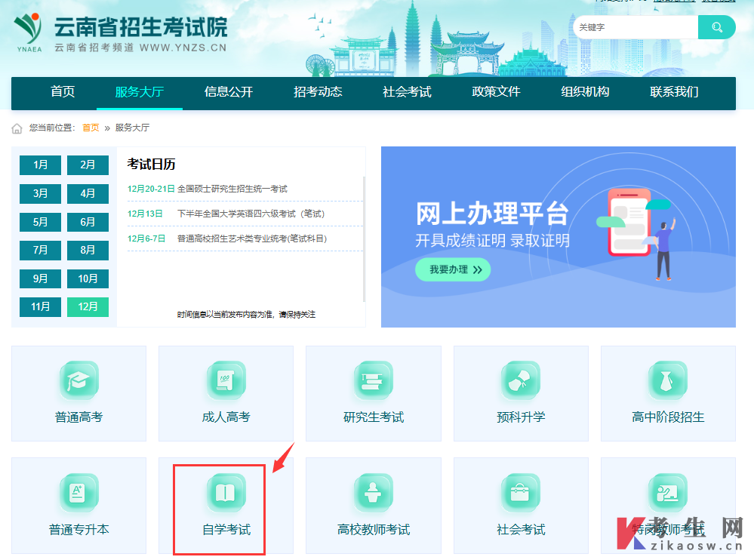
Task: Open 自学考试 open book icon
Action: pyautogui.click(x=226, y=493)
